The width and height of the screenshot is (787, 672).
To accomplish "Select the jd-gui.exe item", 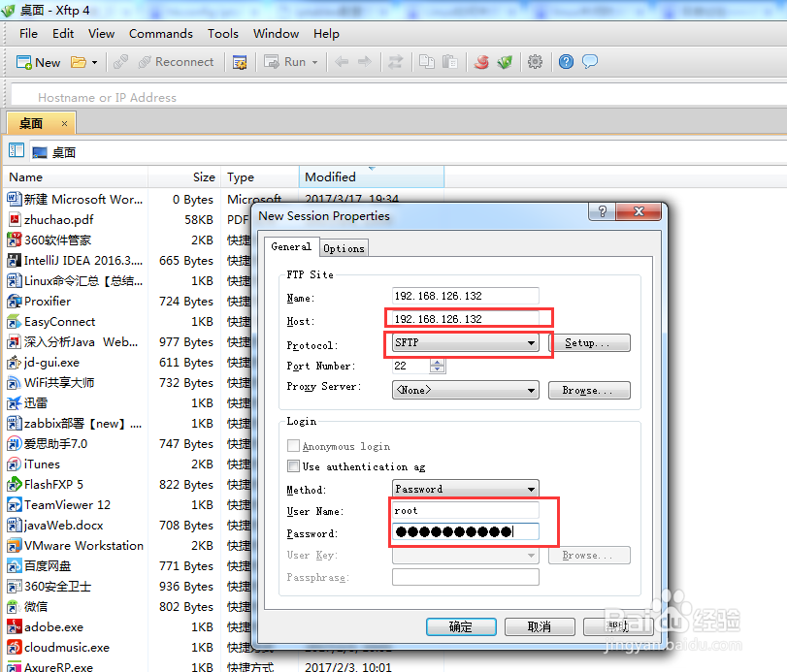I will [x=51, y=363].
